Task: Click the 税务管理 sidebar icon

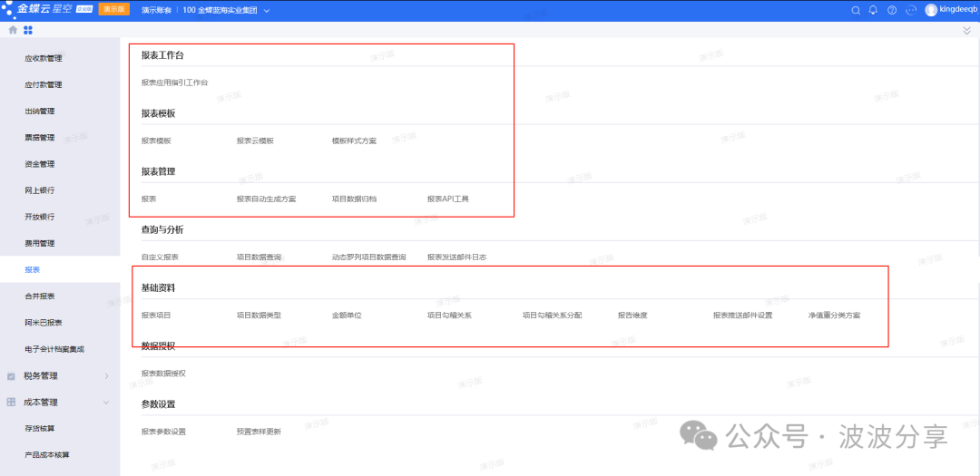Action: tap(11, 375)
